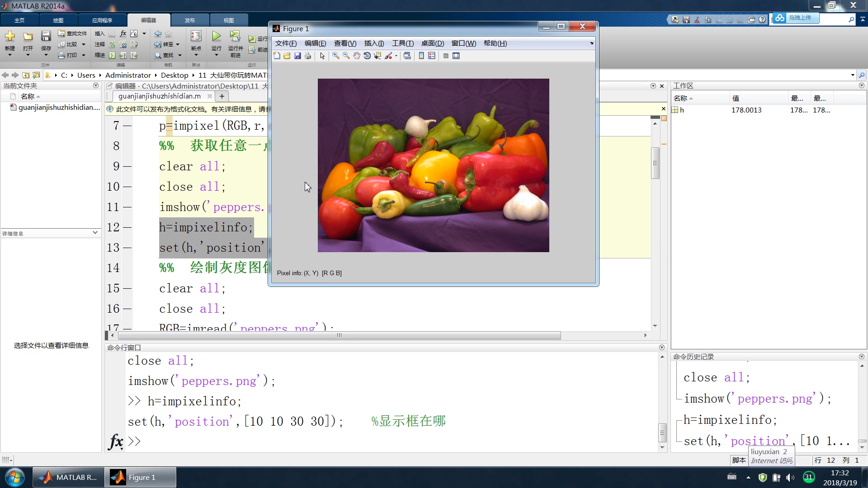This screenshot has width=868, height=488.
Task: Click the New script plus icon
Action: pyautogui.click(x=10, y=36)
